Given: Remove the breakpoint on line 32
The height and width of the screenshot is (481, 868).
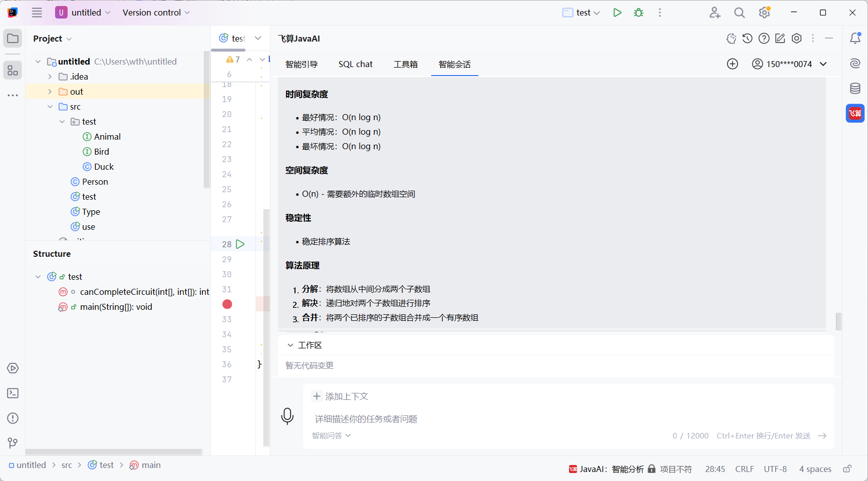Looking at the screenshot, I should [227, 304].
